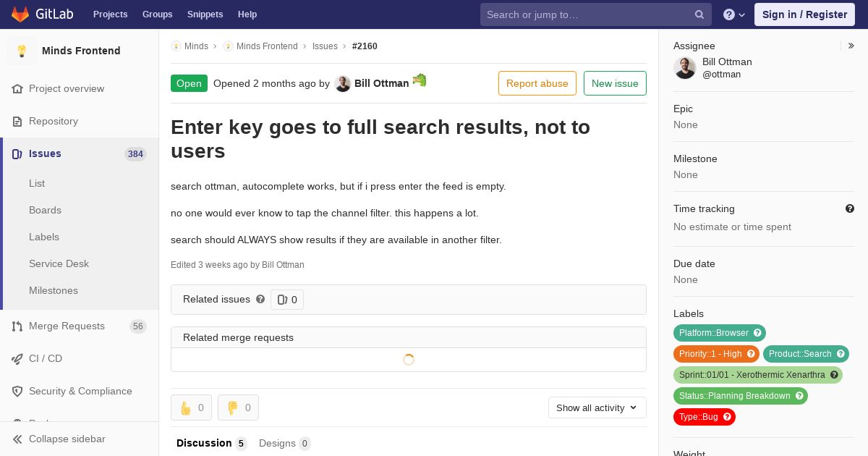Click the assignee Bill Ottman avatar
868x456 pixels.
685,68
